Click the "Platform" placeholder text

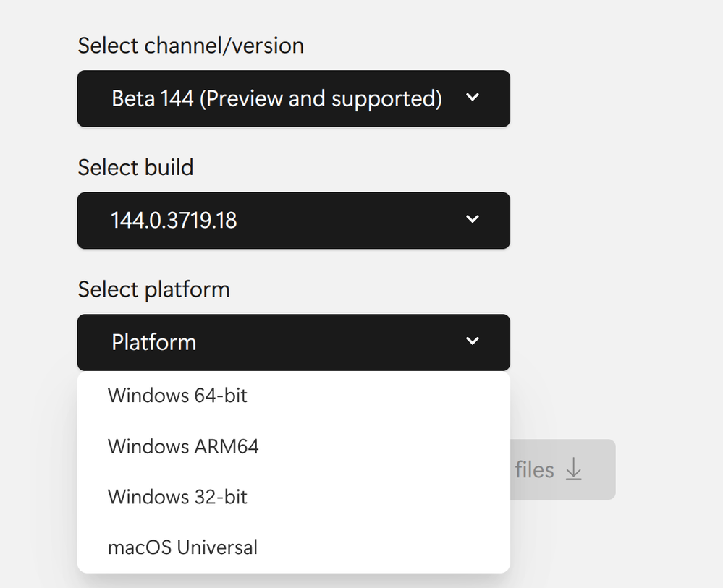(153, 342)
